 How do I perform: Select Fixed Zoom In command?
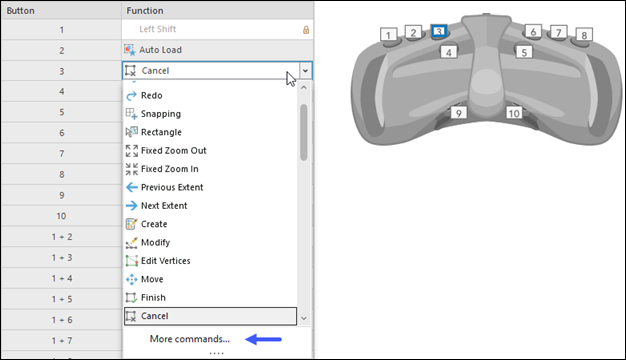(x=210, y=169)
